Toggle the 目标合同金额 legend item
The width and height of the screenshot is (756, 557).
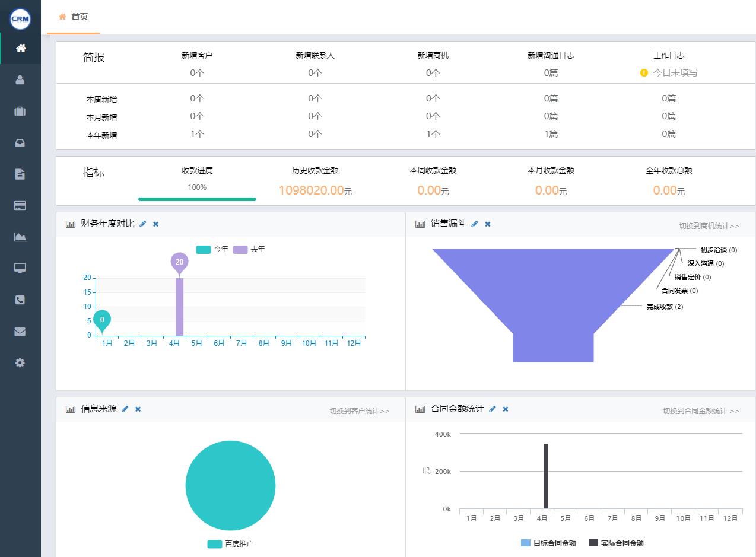[x=548, y=543]
